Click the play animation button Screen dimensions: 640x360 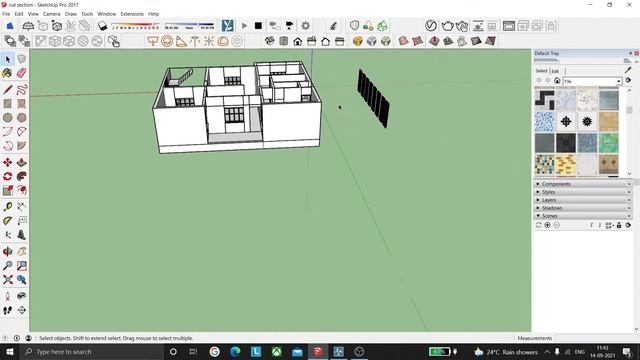pyautogui.click(x=244, y=26)
